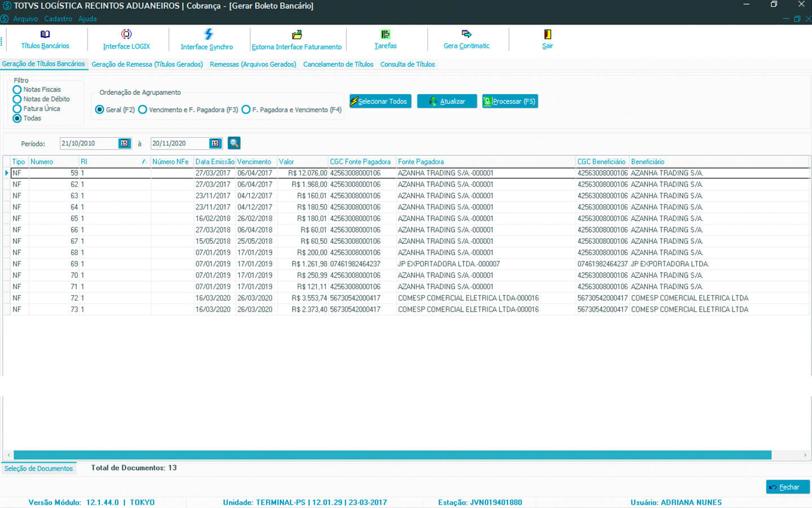812x508 pixels.
Task: Open the Tarefas toolbar icon
Action: pyautogui.click(x=385, y=34)
